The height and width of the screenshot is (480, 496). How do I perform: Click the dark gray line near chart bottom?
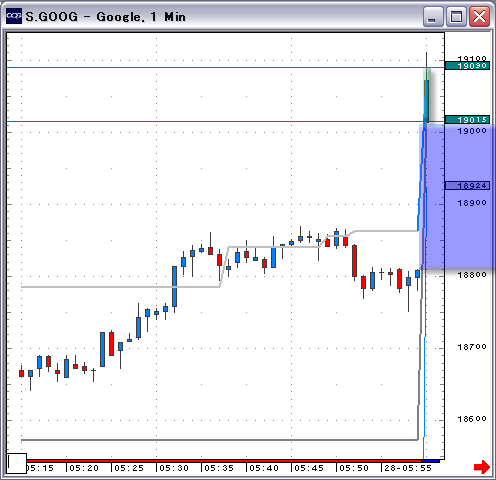pyautogui.click(x=219, y=440)
